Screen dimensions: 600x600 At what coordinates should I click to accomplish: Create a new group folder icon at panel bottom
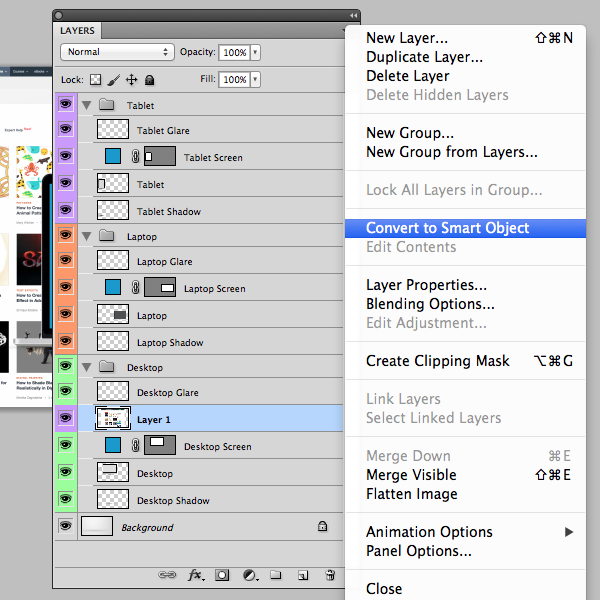click(x=276, y=575)
